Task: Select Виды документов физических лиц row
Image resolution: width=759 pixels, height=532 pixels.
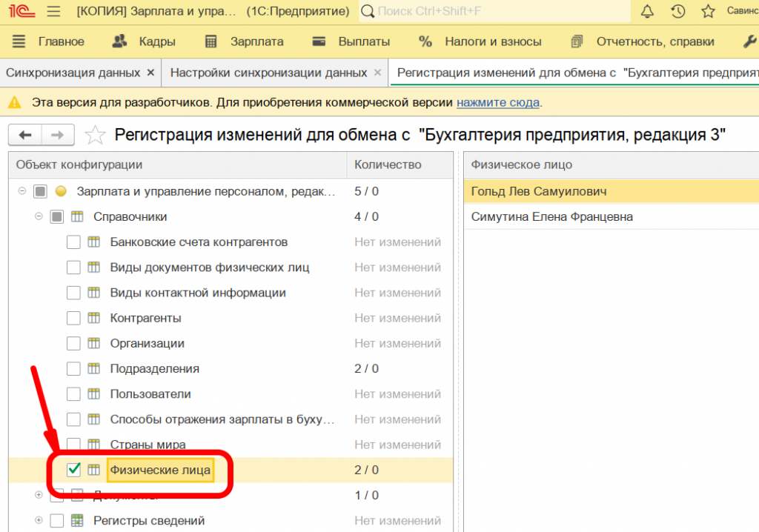Action: 231,267
